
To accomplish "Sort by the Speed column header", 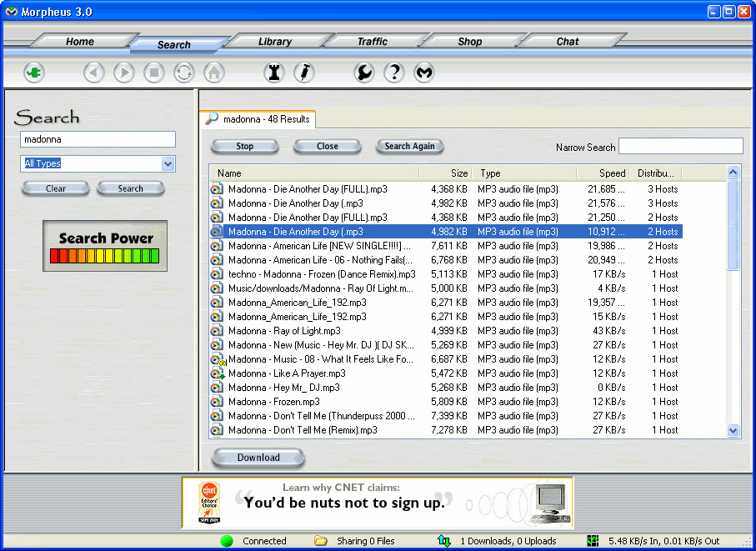I will 603,173.
